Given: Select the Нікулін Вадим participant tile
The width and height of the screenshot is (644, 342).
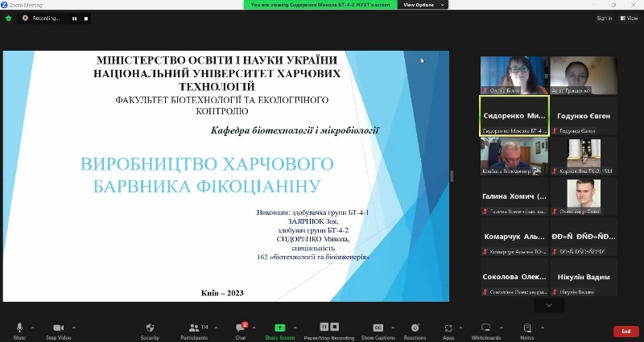Looking at the screenshot, I should pos(584,277).
